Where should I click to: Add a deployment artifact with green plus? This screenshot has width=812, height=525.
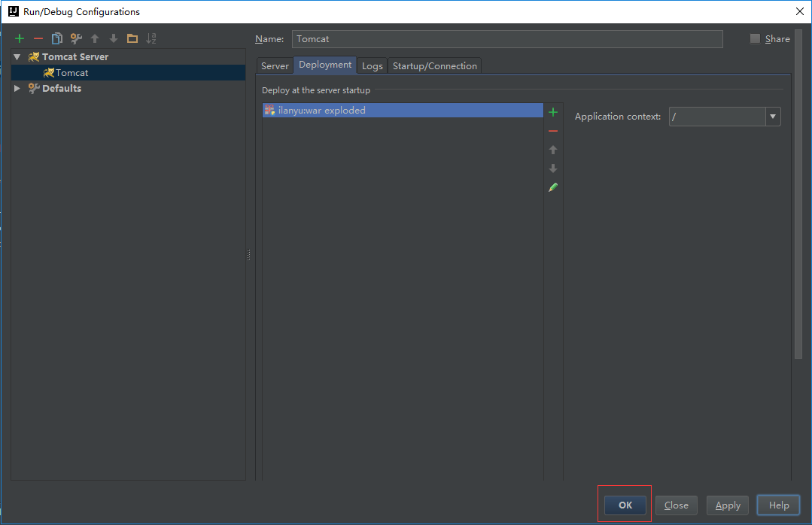coord(553,112)
